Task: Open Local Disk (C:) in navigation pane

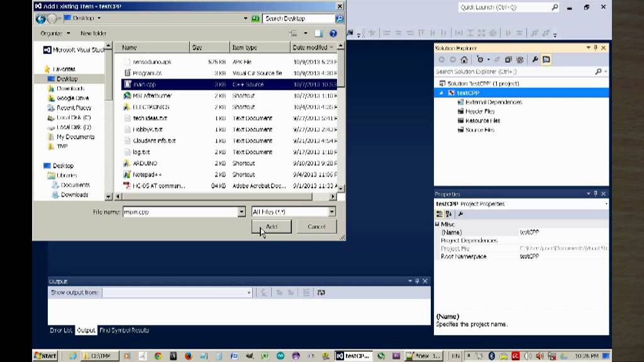Action: coord(74,118)
